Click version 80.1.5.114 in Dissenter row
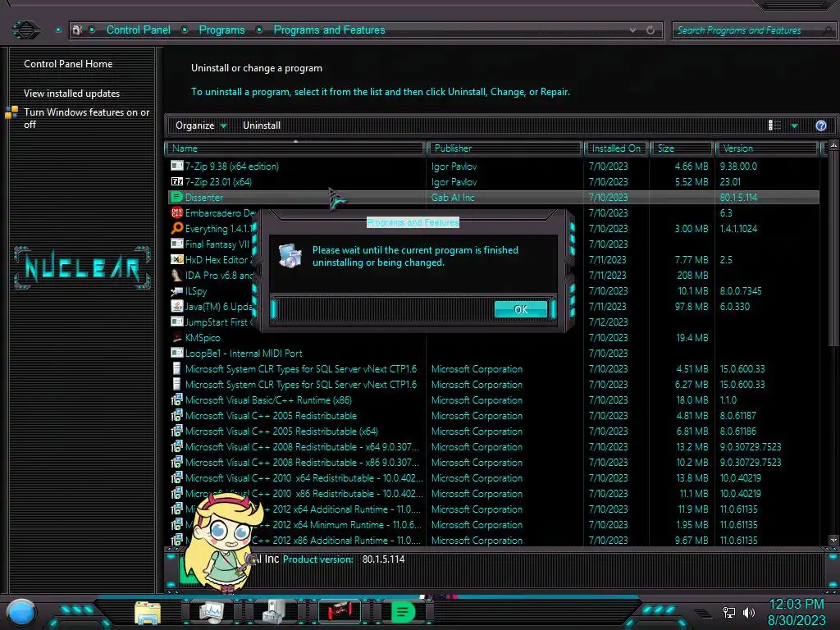The height and width of the screenshot is (630, 840). click(739, 198)
